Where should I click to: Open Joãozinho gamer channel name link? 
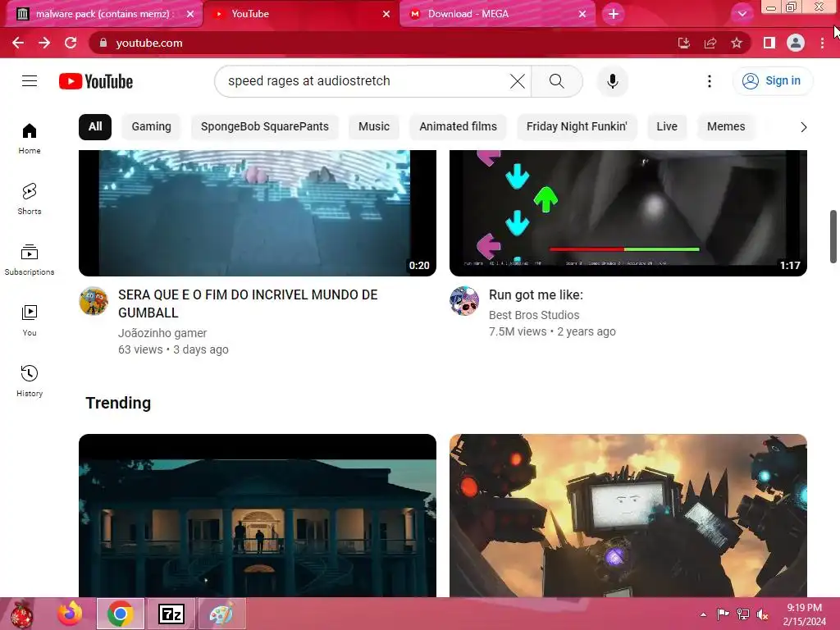pos(162,333)
